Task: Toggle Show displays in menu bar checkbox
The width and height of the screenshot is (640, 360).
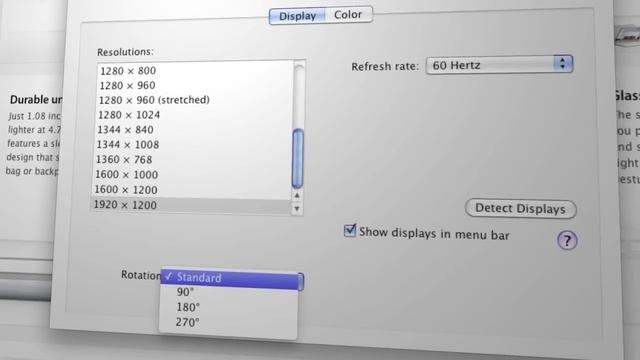Action: pyautogui.click(x=350, y=231)
